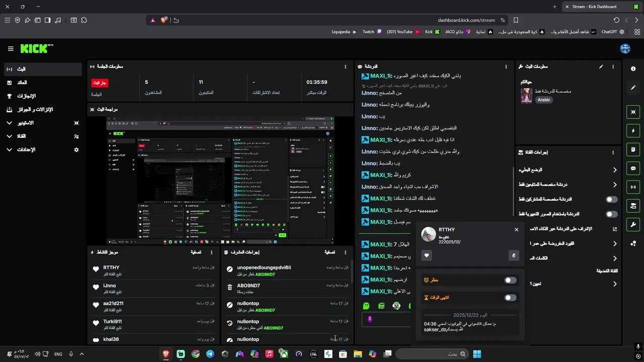
Task: Toggle emote-only chat switch
Action: click(x=612, y=214)
